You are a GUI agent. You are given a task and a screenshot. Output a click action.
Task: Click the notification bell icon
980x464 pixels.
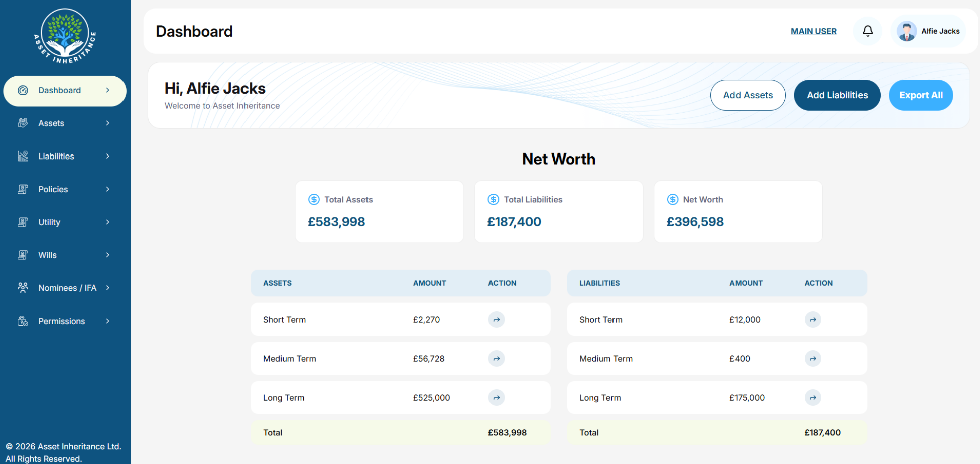(x=867, y=31)
